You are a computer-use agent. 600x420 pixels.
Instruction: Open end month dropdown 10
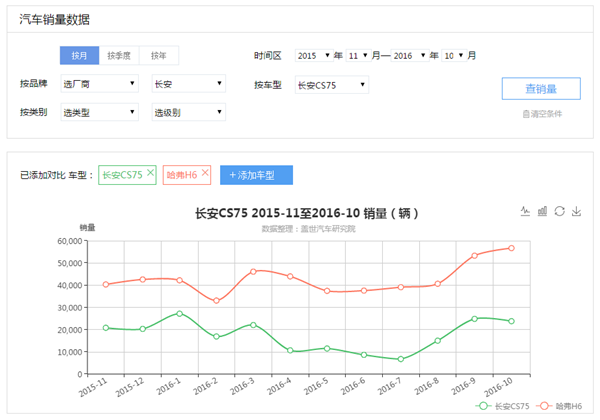[x=454, y=55]
